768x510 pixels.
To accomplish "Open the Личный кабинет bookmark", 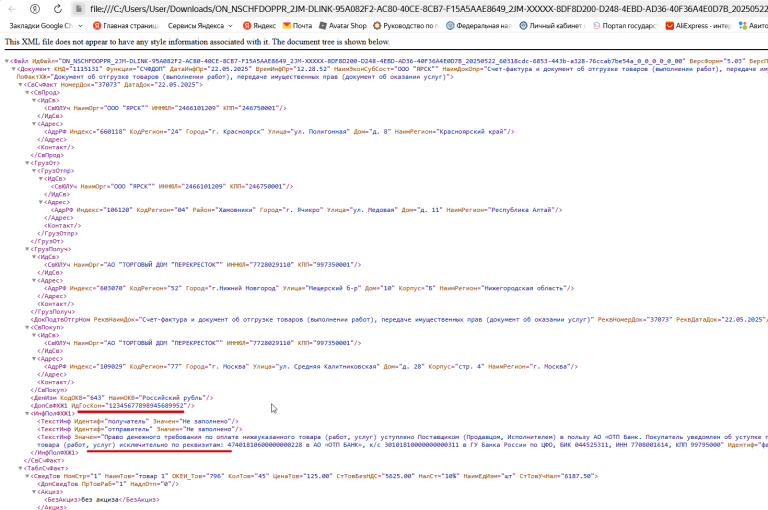I will tap(552, 25).
